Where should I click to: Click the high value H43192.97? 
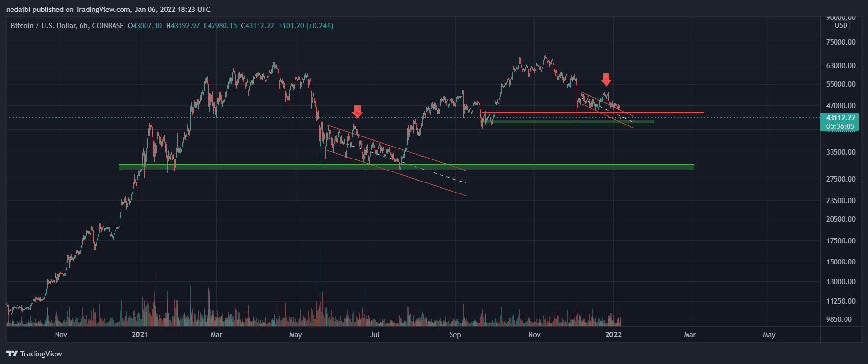tap(183, 26)
